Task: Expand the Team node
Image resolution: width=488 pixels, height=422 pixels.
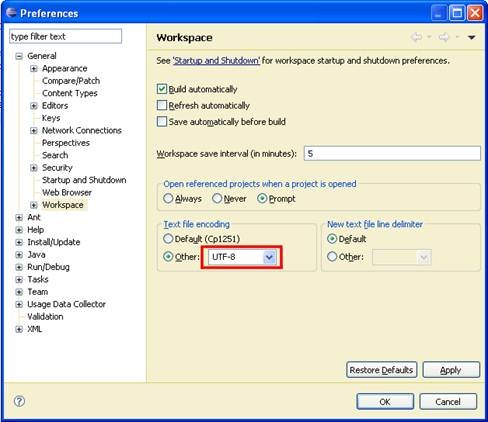Action: [x=19, y=292]
